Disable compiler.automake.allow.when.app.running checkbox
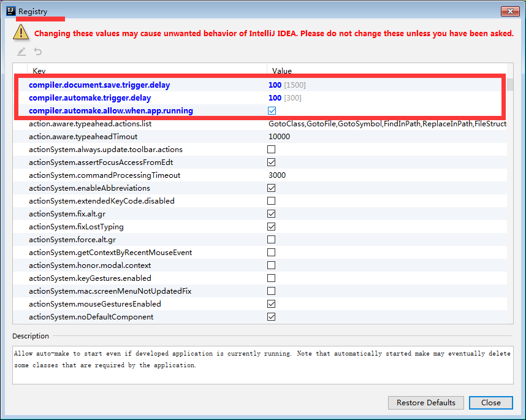The width and height of the screenshot is (526, 420). (272, 111)
